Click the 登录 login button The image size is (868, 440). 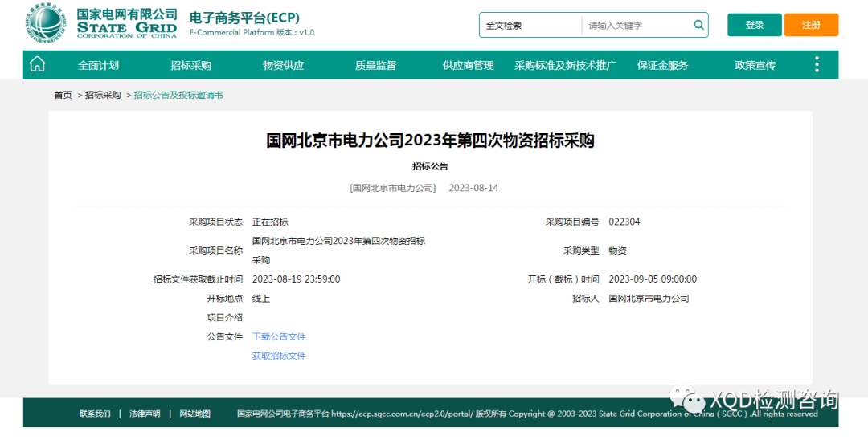[755, 25]
